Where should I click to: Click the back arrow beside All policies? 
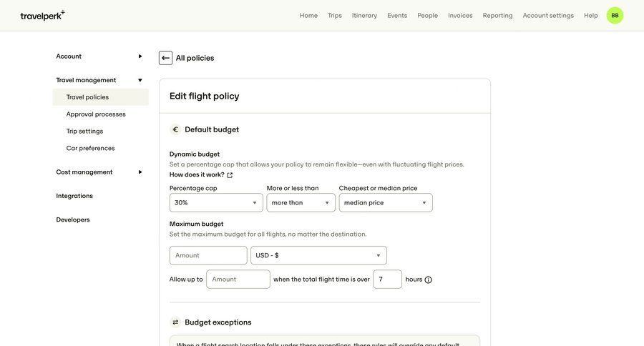coord(166,58)
